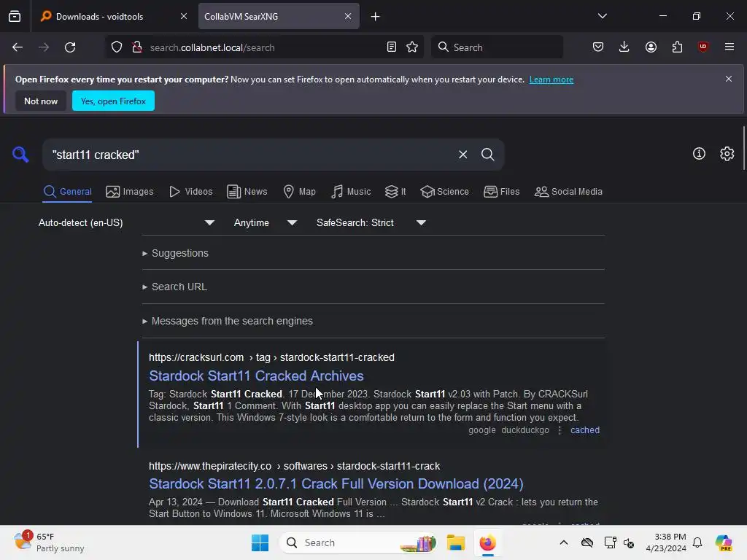This screenshot has width=747, height=560.
Task: Click the SearXNG query input field
Action: coord(252,155)
